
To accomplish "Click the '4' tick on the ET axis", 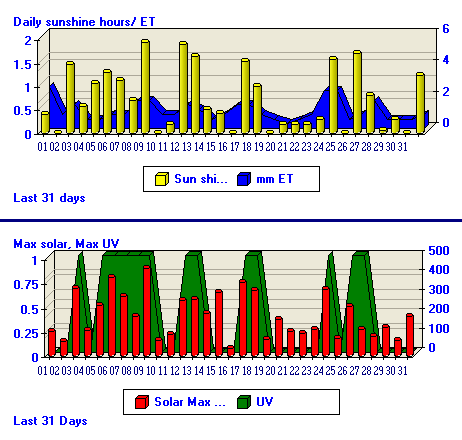I will click(446, 60).
